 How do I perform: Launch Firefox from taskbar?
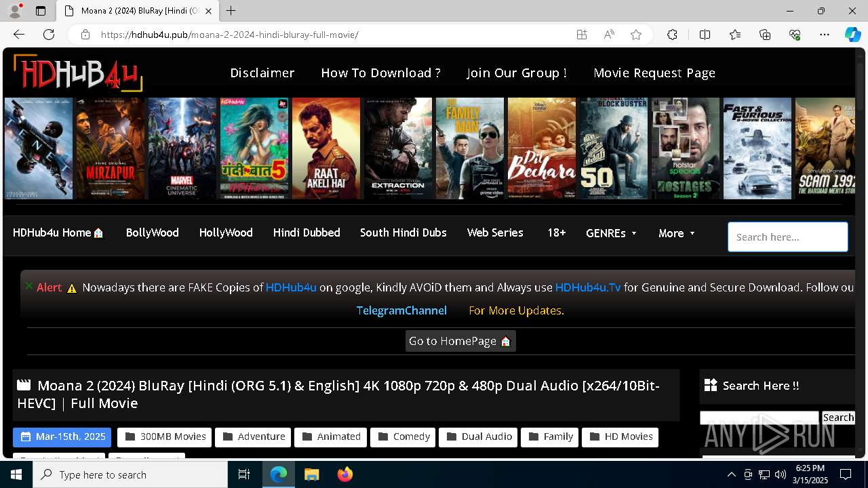tap(344, 474)
